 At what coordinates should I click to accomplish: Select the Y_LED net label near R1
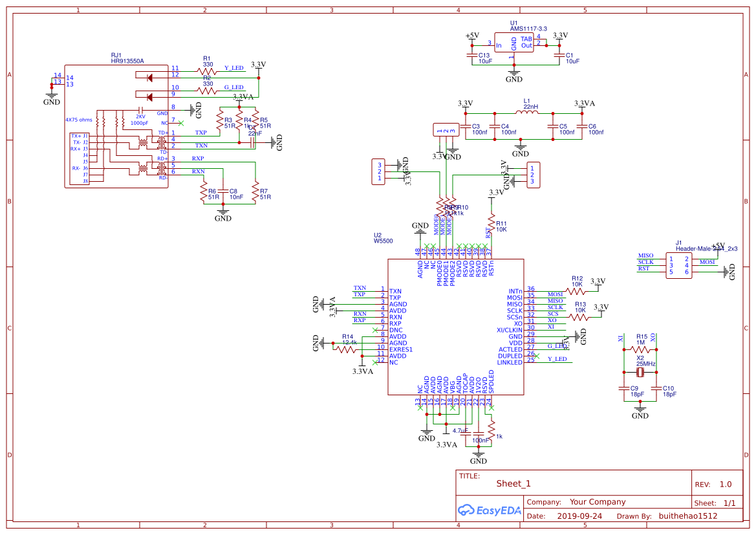[233, 67]
